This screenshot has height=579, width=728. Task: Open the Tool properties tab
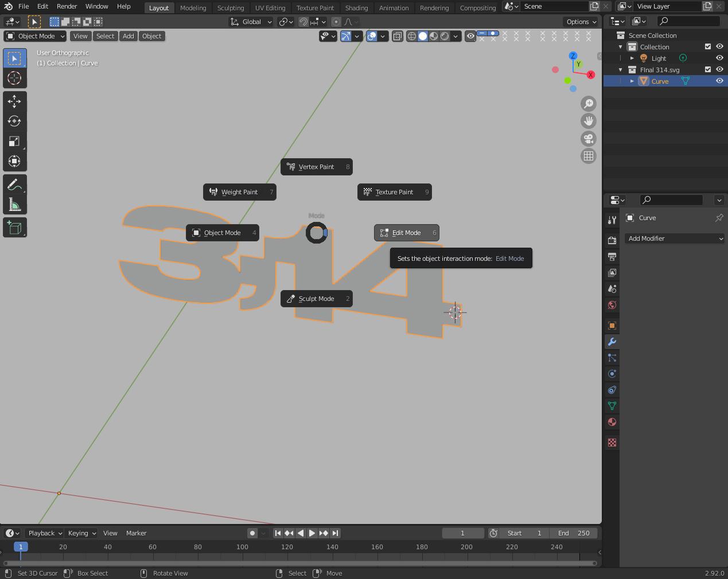tap(612, 220)
